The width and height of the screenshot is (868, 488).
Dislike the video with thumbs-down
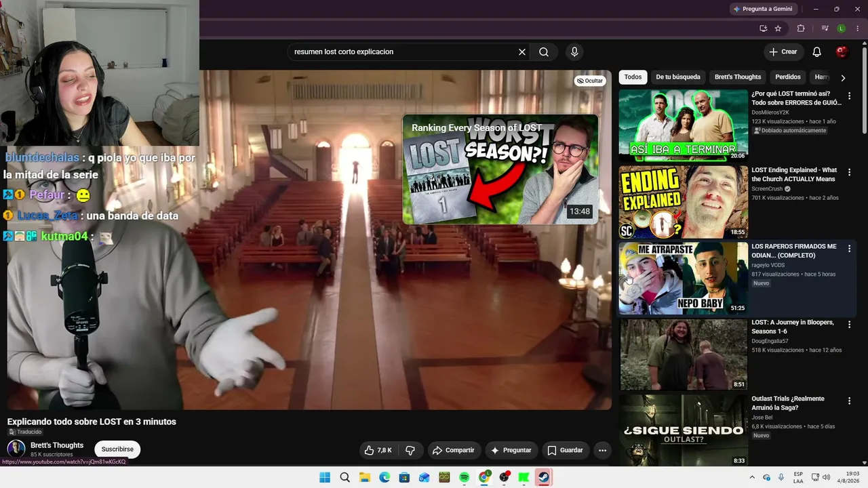click(410, 450)
